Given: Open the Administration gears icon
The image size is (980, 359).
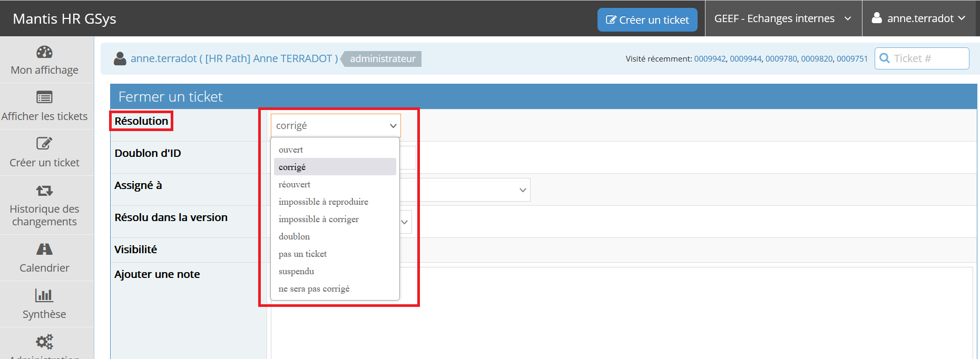Looking at the screenshot, I should 44,342.
